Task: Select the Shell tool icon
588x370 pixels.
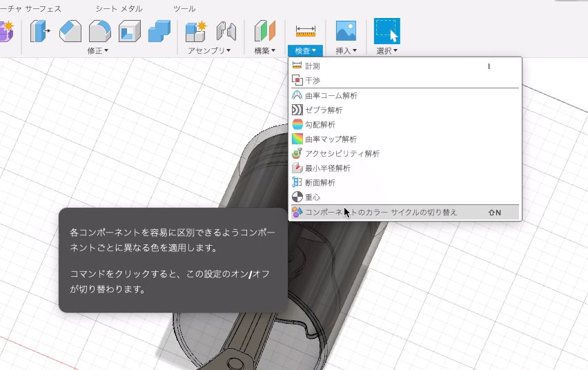Action: coord(129,31)
